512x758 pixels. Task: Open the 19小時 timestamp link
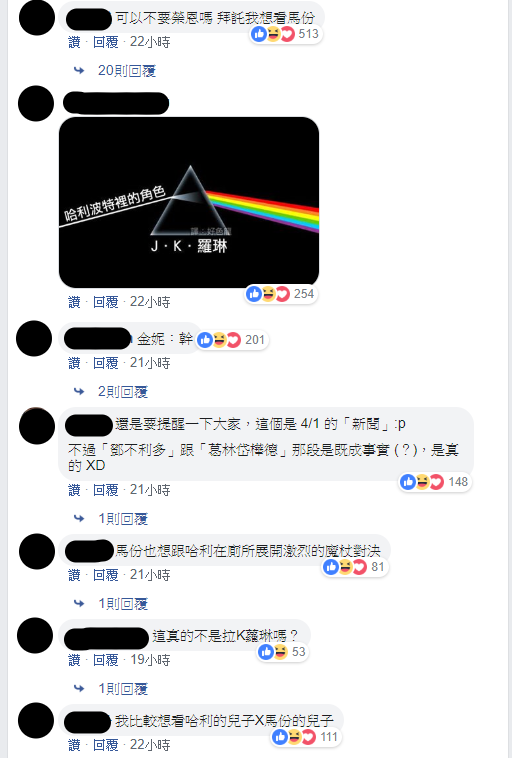click(x=150, y=660)
